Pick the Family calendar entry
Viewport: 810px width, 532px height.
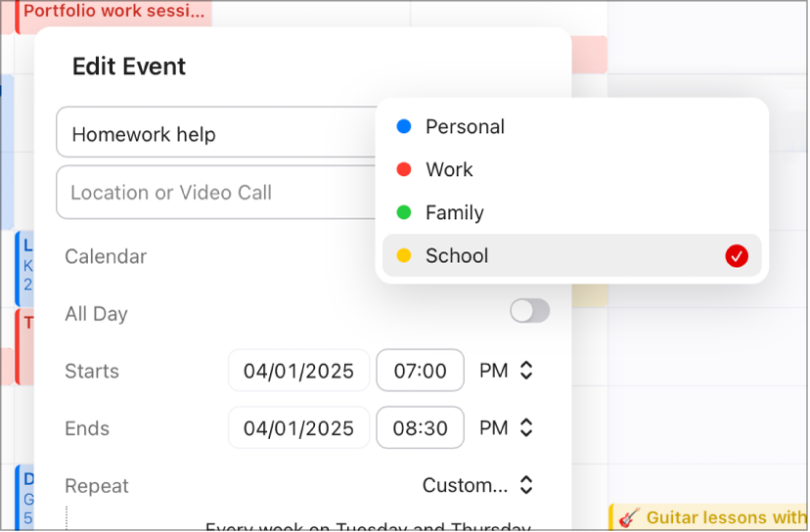454,213
